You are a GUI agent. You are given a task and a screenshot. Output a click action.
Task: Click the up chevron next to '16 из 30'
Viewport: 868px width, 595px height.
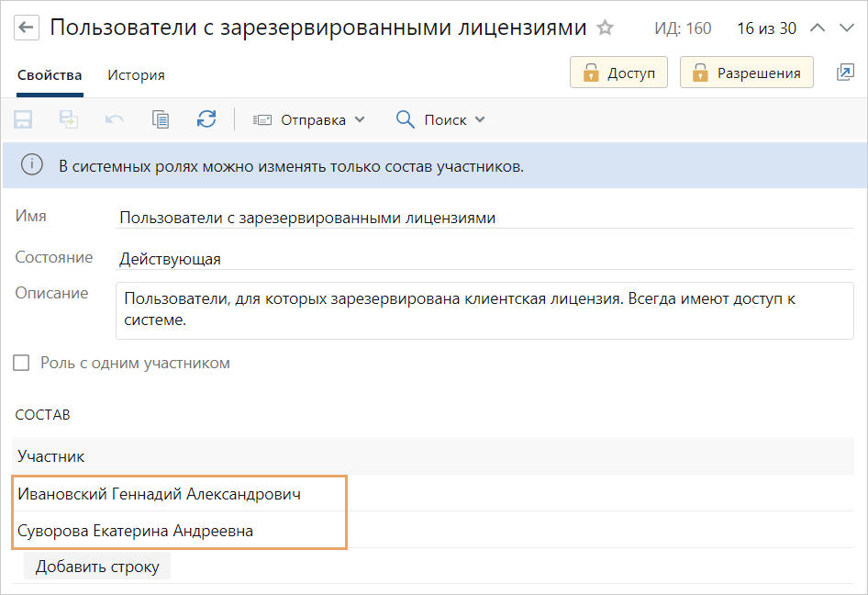818,28
